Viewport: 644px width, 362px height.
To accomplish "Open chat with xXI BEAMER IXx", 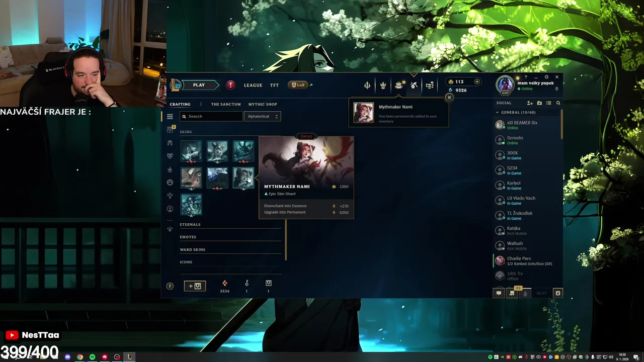I will pos(527,125).
